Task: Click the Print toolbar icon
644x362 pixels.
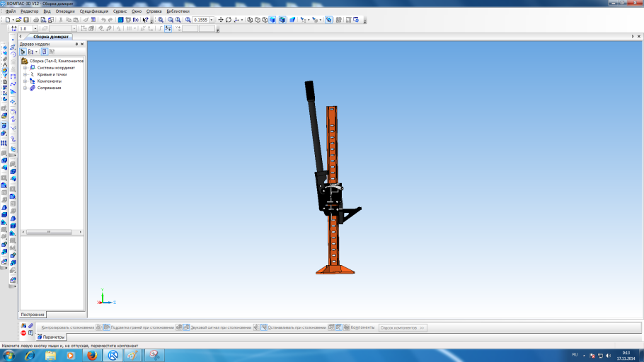Action: point(35,20)
